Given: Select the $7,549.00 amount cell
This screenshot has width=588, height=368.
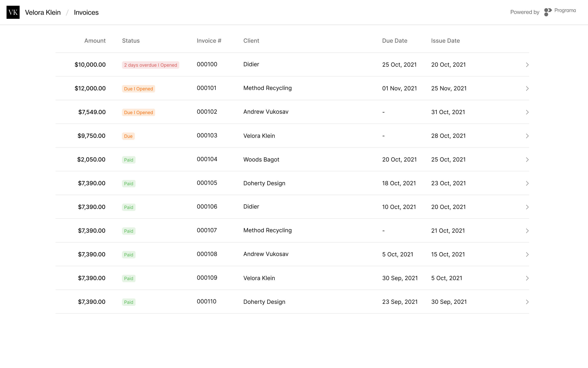Looking at the screenshot, I should (92, 112).
